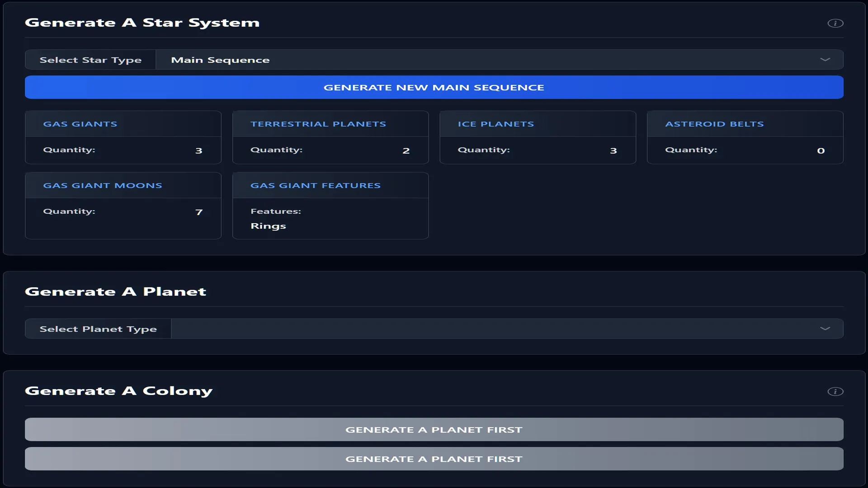868x488 pixels.
Task: Click the second Generate A Planet First button
Action: pos(434,459)
